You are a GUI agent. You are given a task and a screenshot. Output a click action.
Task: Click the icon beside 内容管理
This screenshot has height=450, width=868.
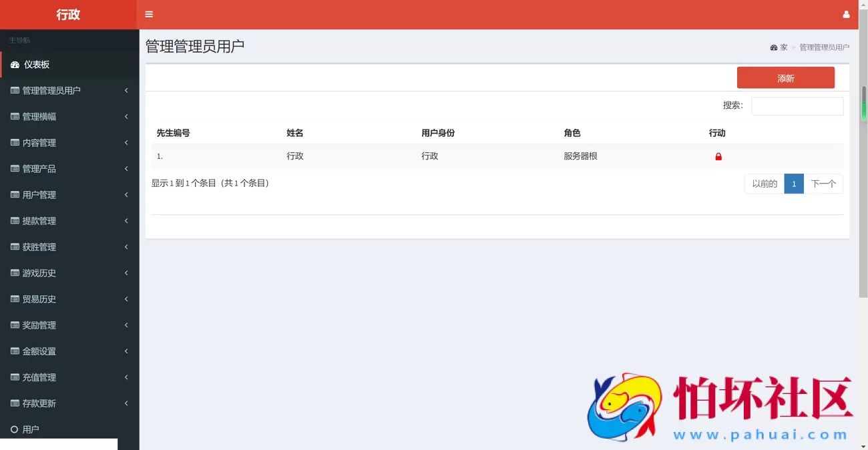coord(15,143)
